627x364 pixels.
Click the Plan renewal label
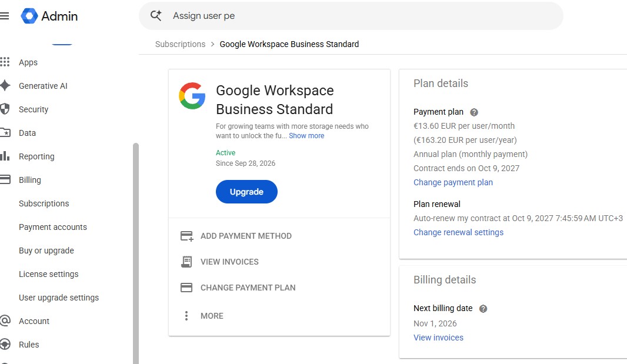point(436,204)
